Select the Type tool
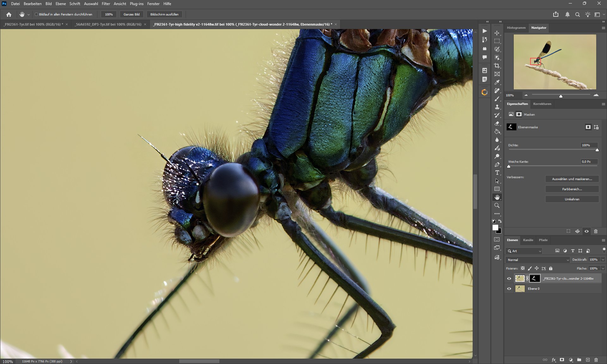The width and height of the screenshot is (607, 364). tap(497, 173)
